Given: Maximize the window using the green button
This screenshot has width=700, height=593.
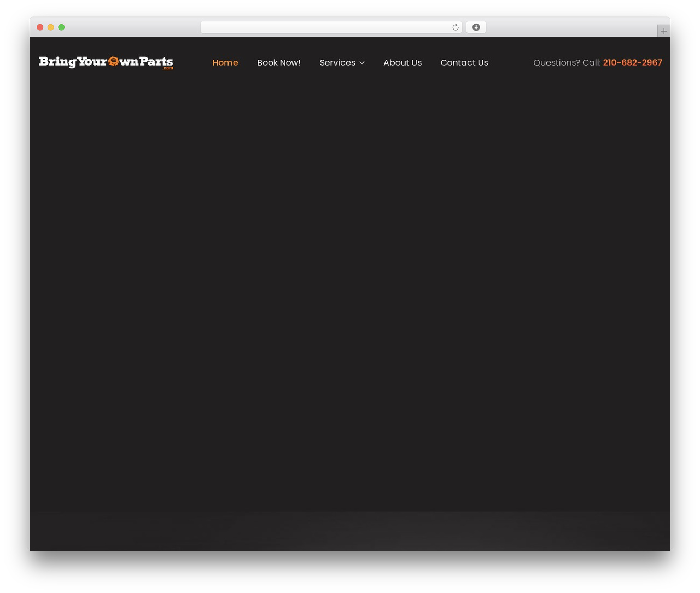Looking at the screenshot, I should pyautogui.click(x=61, y=27).
